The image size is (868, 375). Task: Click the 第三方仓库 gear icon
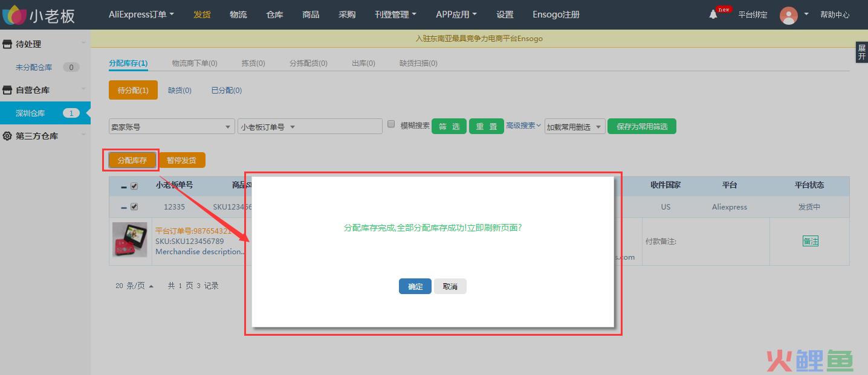click(x=7, y=136)
